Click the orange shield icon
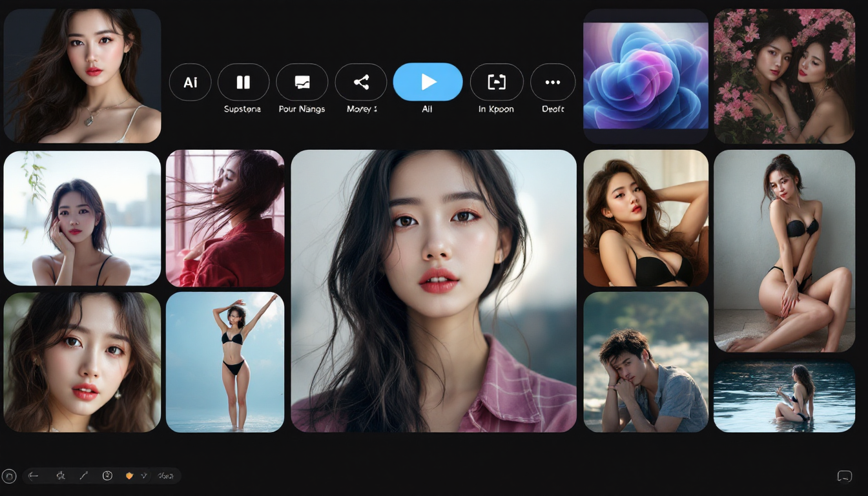868x496 pixels. pyautogui.click(x=129, y=476)
